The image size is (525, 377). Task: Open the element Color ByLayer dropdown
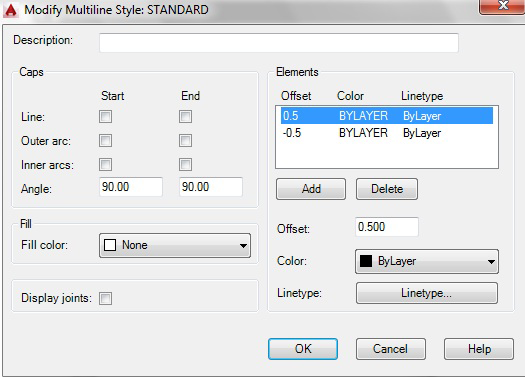click(427, 261)
